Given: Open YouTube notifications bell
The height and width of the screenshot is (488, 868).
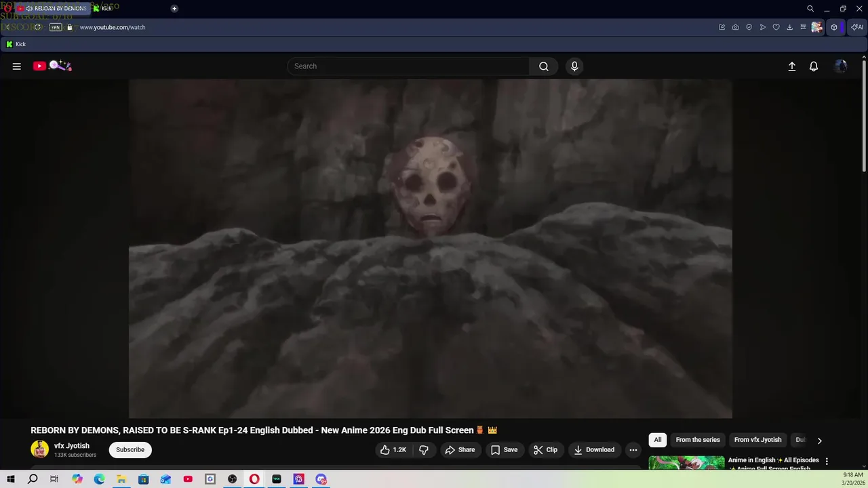Looking at the screenshot, I should point(814,66).
